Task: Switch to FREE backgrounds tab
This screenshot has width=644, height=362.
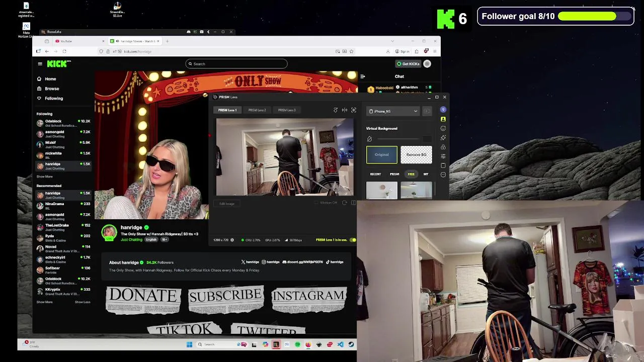Action: coord(412,174)
